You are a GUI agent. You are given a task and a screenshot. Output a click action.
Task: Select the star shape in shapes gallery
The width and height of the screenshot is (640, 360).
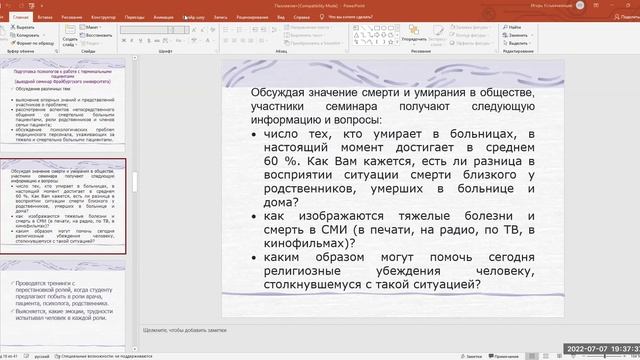click(391, 42)
